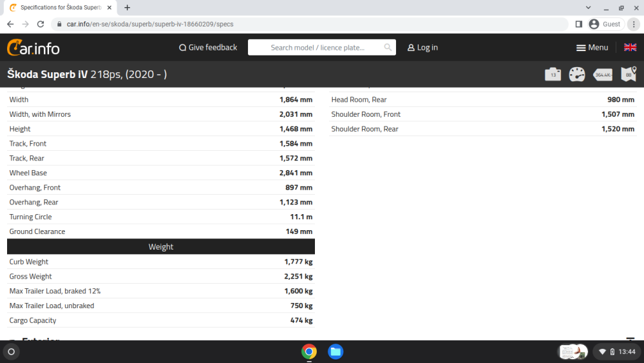Click the search magnifier icon
644x363 pixels.
point(388,47)
